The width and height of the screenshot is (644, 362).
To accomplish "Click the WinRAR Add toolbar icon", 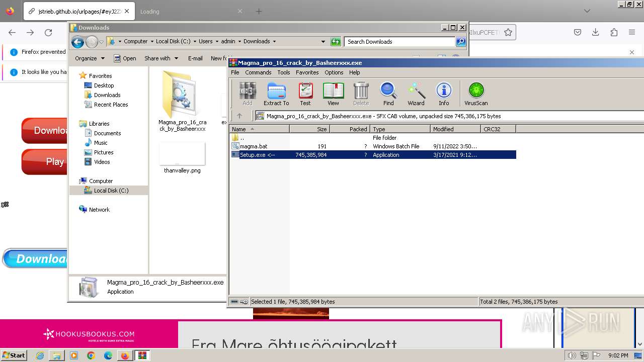I will pos(248,94).
